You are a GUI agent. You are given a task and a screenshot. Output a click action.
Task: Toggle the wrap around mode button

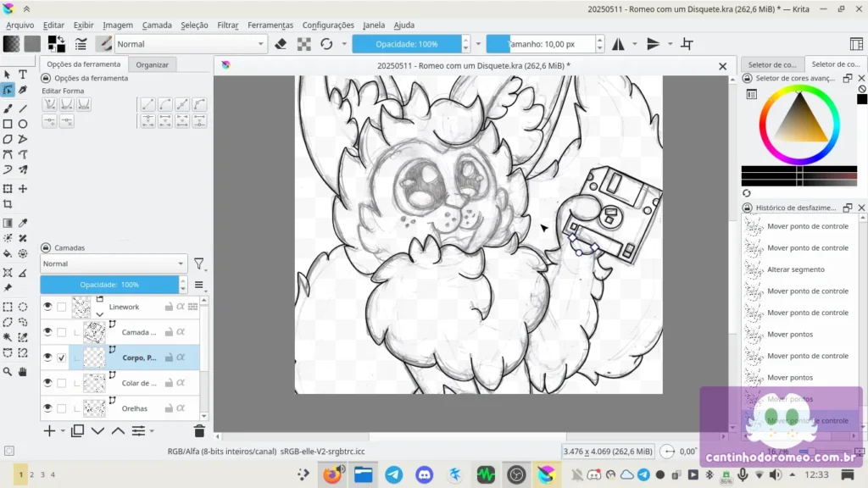[x=687, y=44]
